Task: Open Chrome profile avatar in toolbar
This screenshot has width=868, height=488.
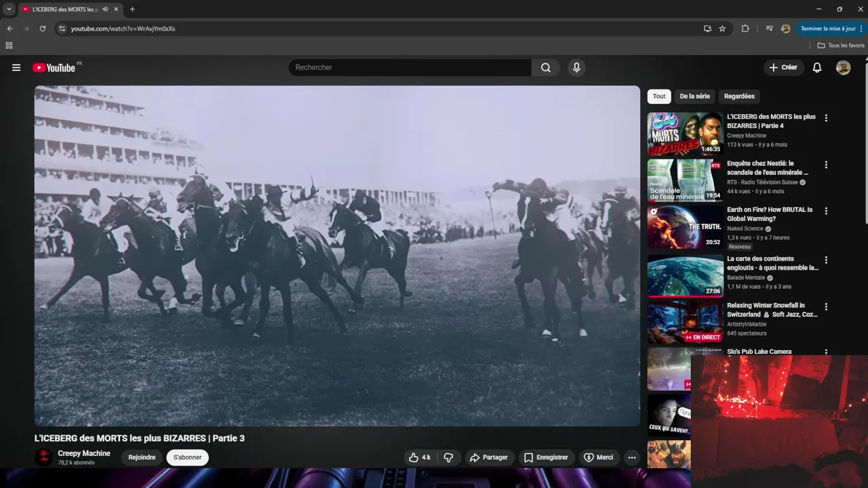Action: 786,28
